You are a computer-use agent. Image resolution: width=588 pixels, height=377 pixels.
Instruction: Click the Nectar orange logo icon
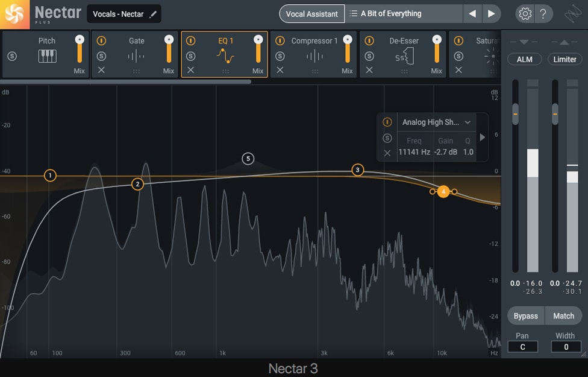pyautogui.click(x=14, y=14)
